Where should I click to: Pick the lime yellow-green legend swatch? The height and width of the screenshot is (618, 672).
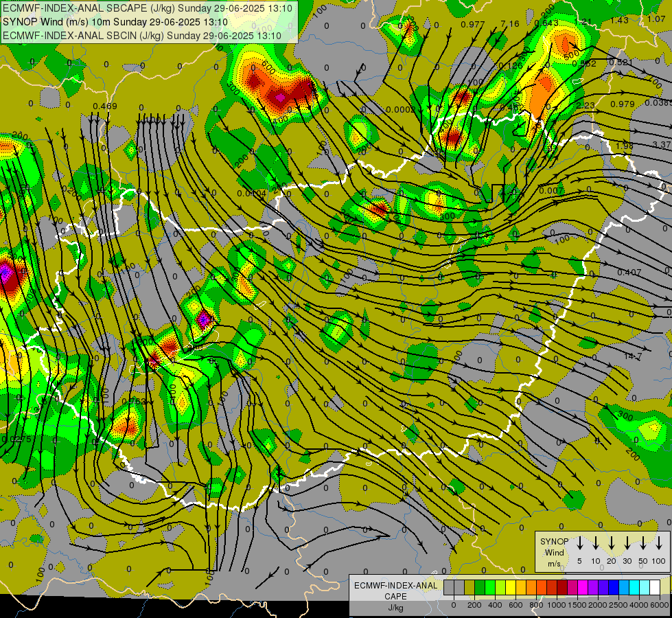tap(500, 587)
